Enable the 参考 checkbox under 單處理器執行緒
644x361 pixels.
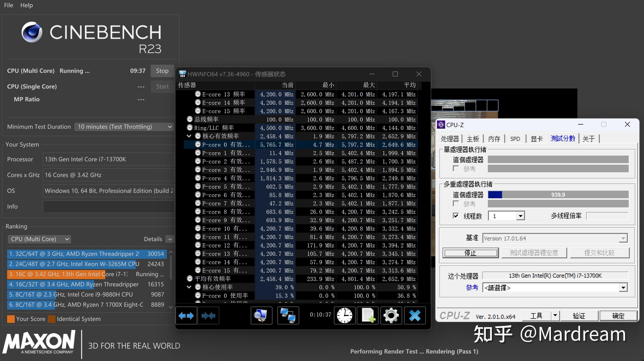point(456,169)
